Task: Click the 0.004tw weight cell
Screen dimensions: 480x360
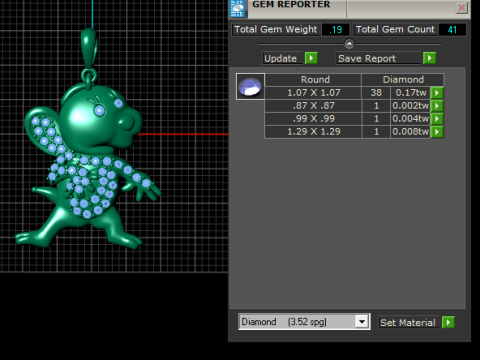Action: coord(410,119)
